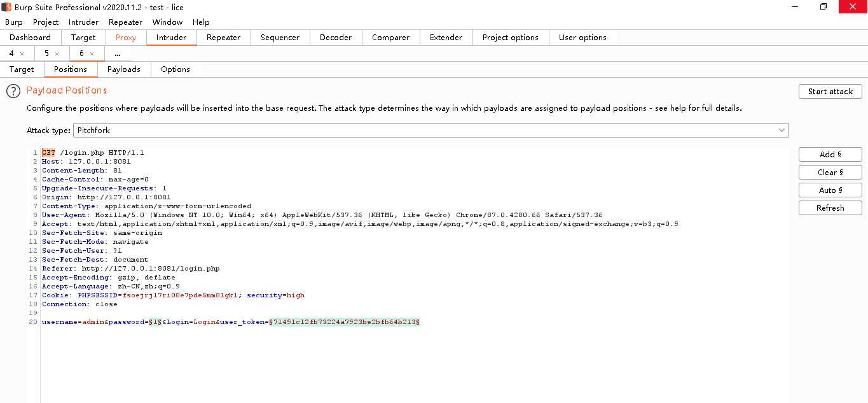
Task: Open the Help menu
Action: 201,22
